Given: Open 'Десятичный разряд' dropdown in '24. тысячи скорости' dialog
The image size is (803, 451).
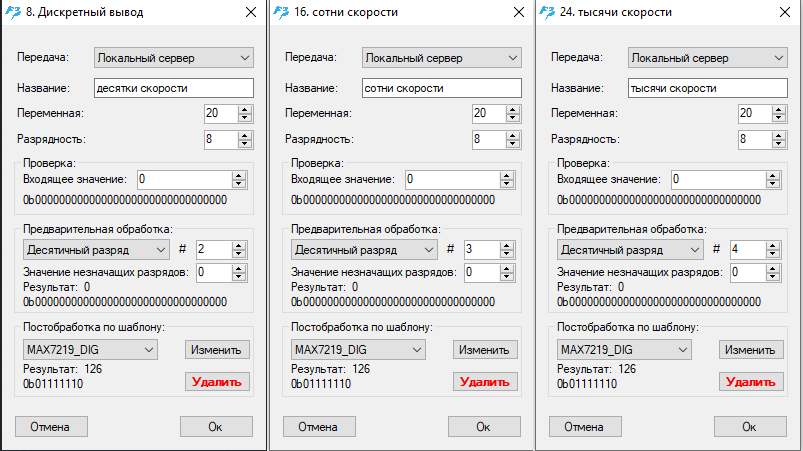Looking at the screenshot, I should point(630,250).
